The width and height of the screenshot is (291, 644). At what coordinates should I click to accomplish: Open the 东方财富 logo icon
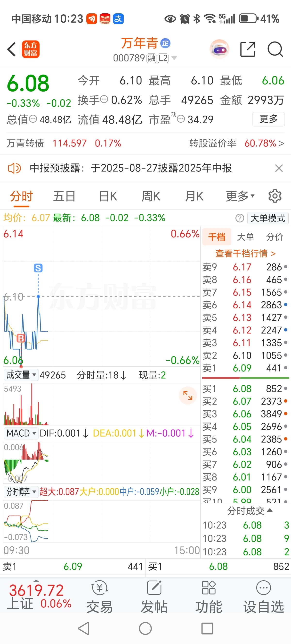coord(31,49)
